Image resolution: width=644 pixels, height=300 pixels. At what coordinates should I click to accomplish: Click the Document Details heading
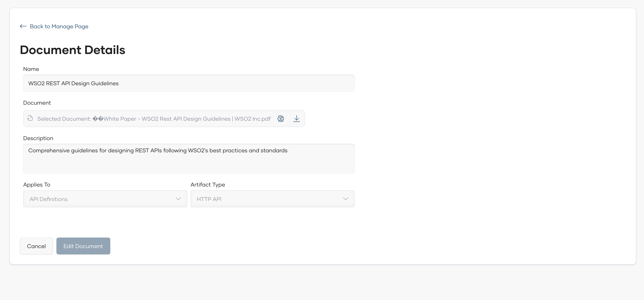[x=72, y=50]
